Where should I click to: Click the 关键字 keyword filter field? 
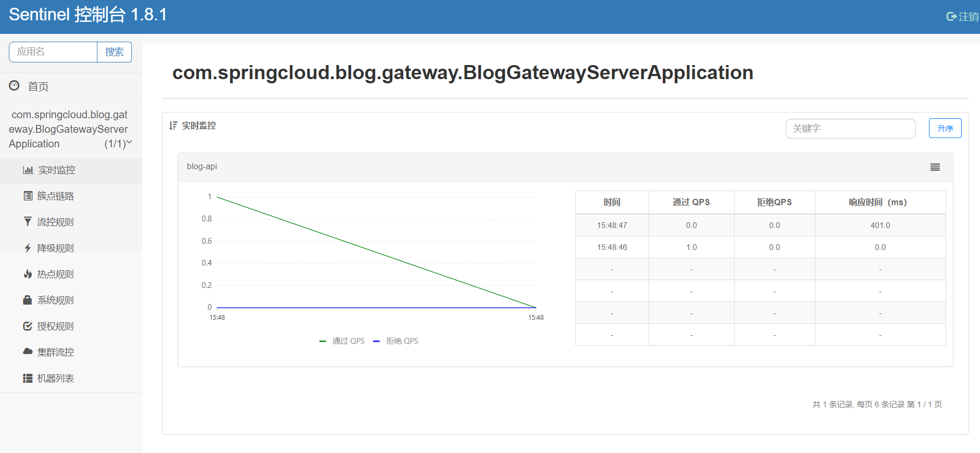click(851, 129)
